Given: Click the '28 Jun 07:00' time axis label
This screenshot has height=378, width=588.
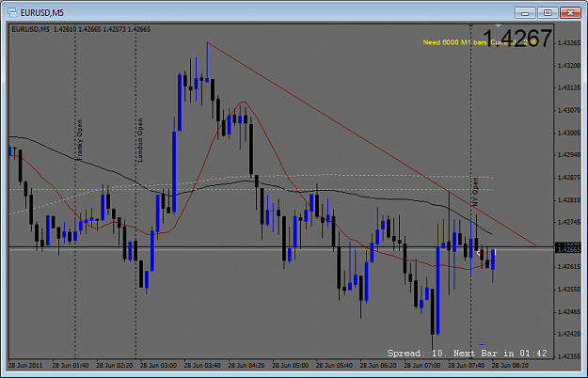Looking at the screenshot, I should coord(421,365).
